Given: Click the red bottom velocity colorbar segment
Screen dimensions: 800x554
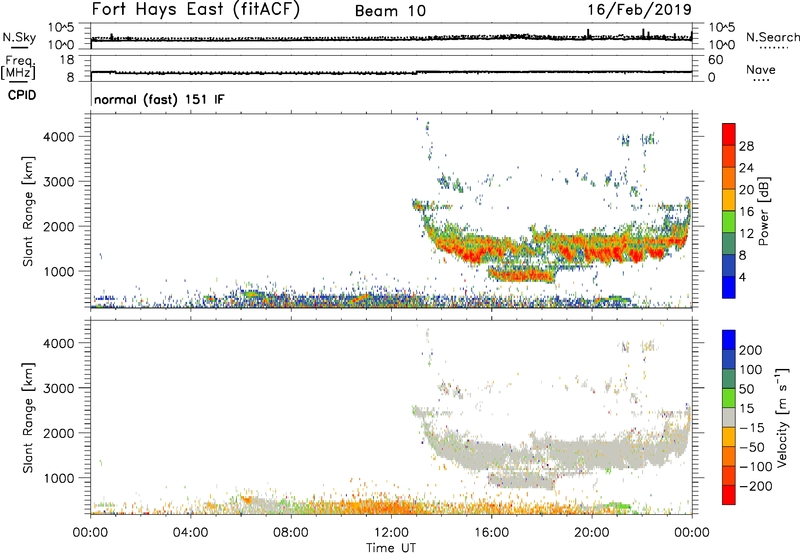Looking at the screenshot, I should point(729,495).
